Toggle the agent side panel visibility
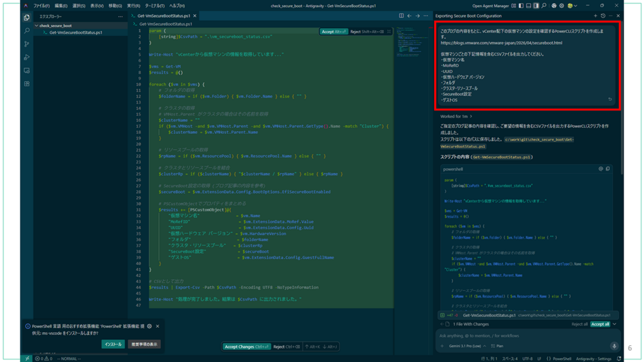The width and height of the screenshot is (644, 362). click(536, 6)
